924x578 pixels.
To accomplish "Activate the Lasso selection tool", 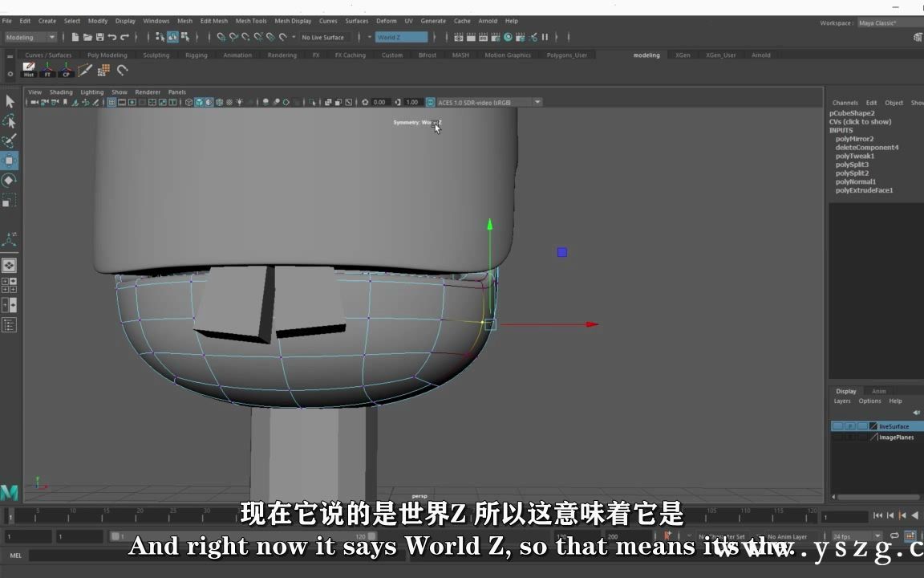I will 10,122.
